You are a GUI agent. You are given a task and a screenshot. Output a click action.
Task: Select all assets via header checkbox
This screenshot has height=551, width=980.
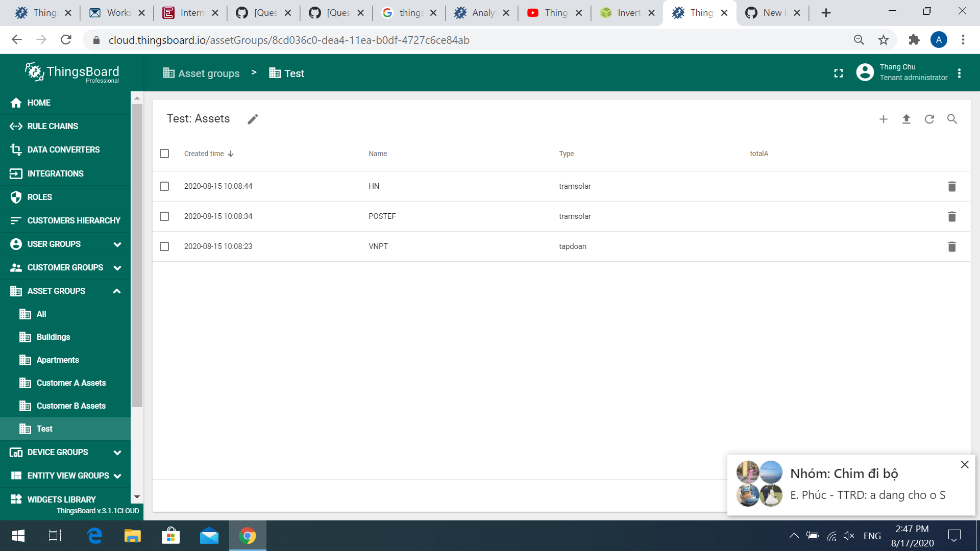pos(164,153)
